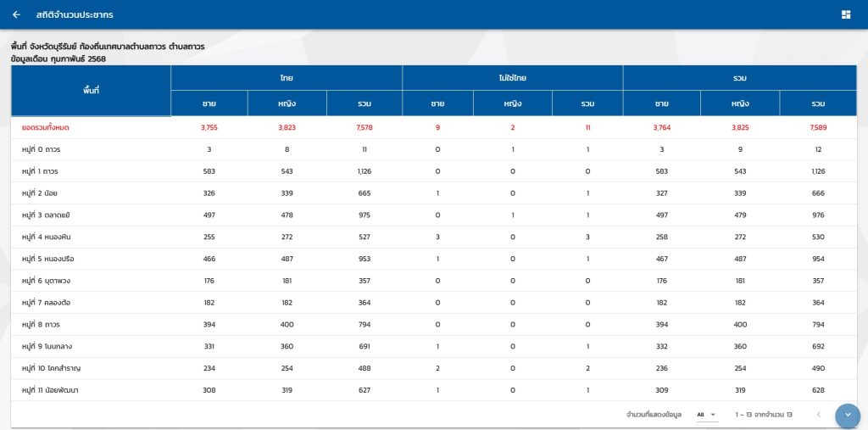Sort by the พื้นที่ column header
The width and height of the screenshot is (868, 430).
91,89
